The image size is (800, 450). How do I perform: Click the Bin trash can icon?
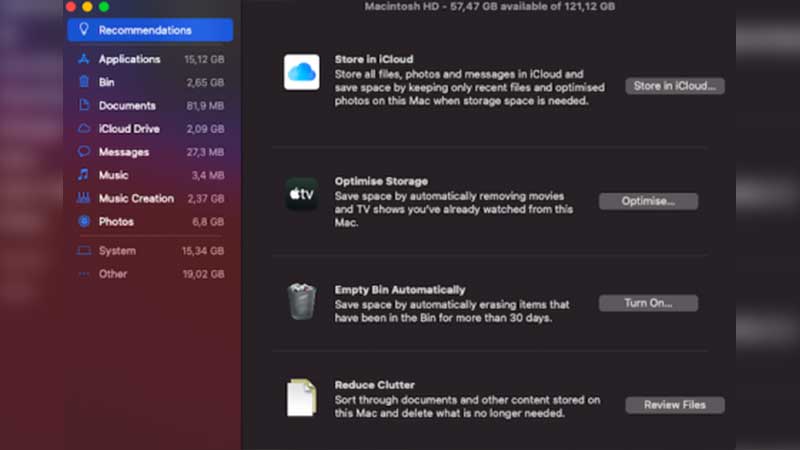302,301
